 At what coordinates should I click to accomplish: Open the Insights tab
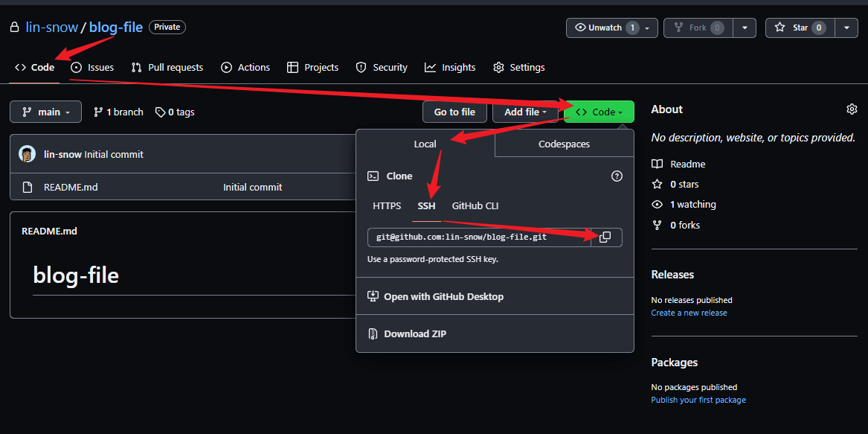pos(450,68)
